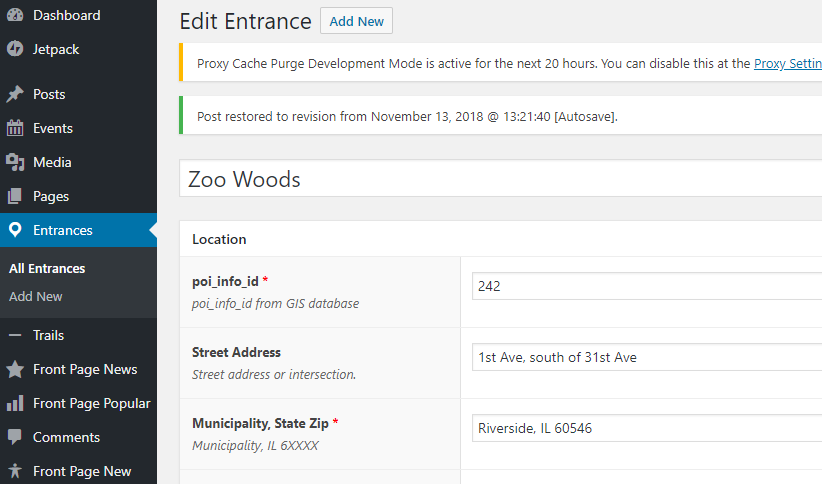This screenshot has height=484, width=822.
Task: Click the poi_info_id field containing 242
Action: [x=647, y=286]
